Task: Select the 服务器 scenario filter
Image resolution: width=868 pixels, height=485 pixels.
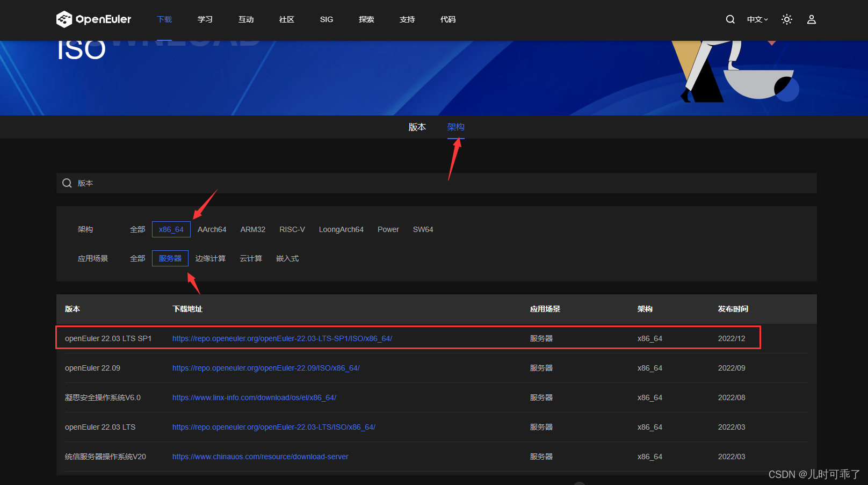Action: pyautogui.click(x=170, y=258)
